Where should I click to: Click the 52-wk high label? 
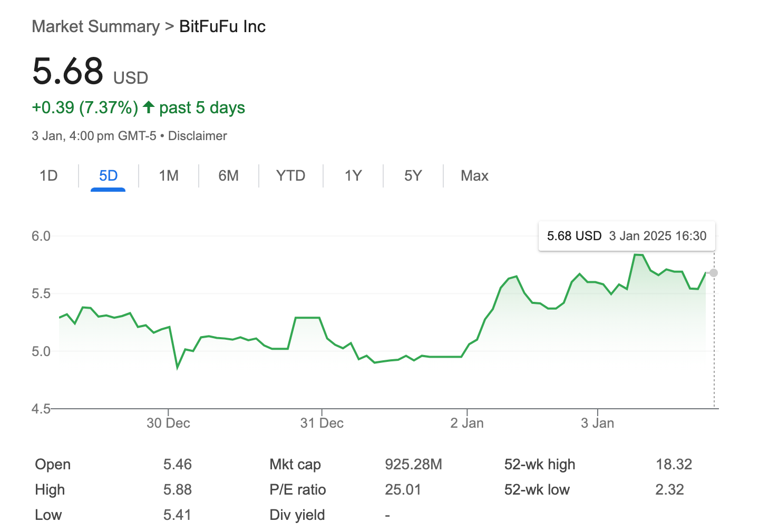point(540,464)
